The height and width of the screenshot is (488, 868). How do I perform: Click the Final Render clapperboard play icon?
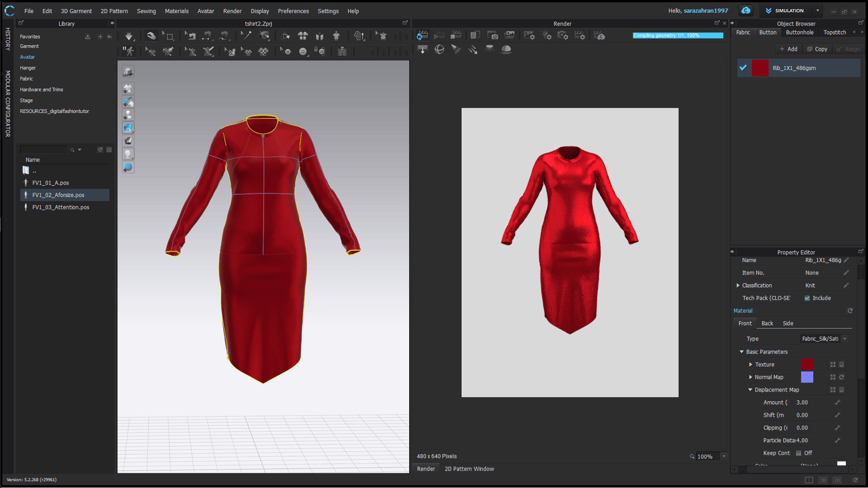click(439, 36)
